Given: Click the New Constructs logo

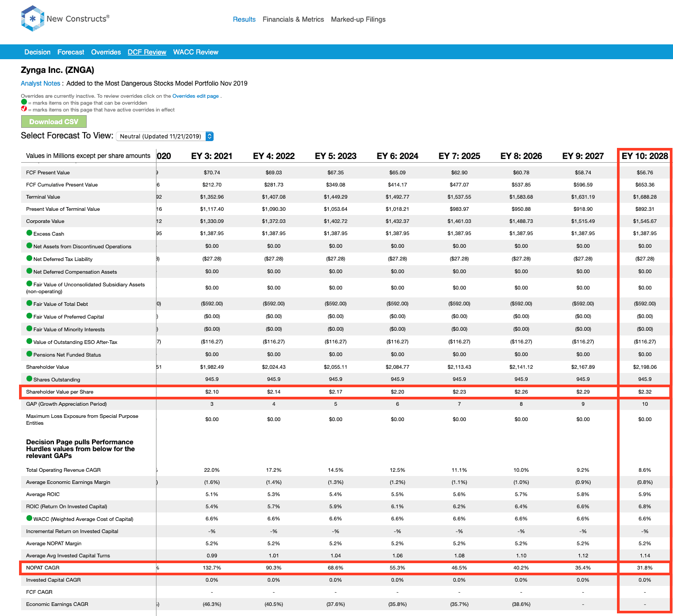Looking at the screenshot, I should (x=65, y=18).
